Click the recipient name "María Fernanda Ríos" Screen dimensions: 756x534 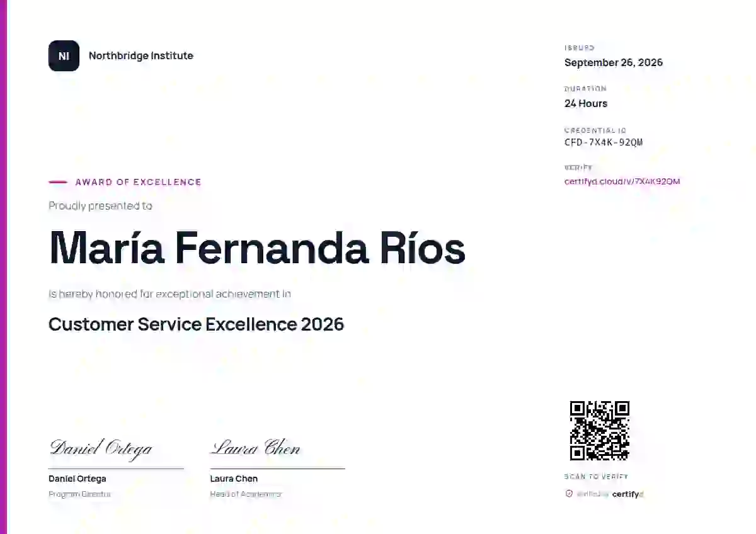coord(257,247)
